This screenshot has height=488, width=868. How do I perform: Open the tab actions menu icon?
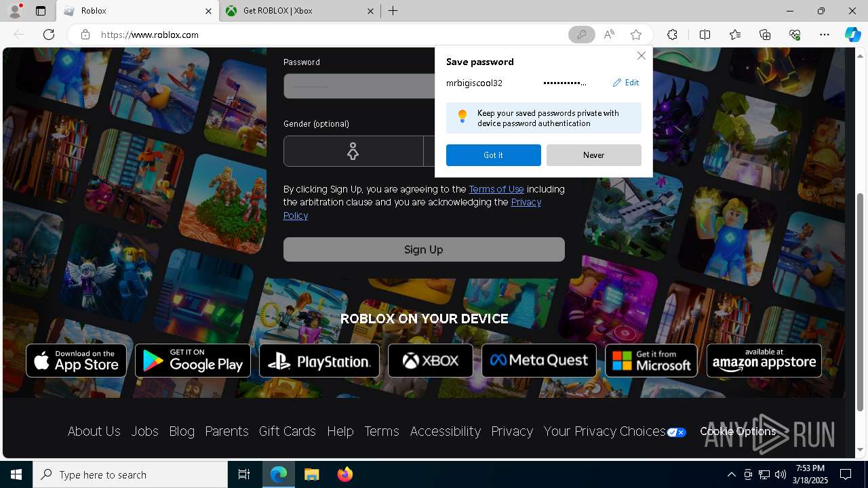click(x=41, y=11)
